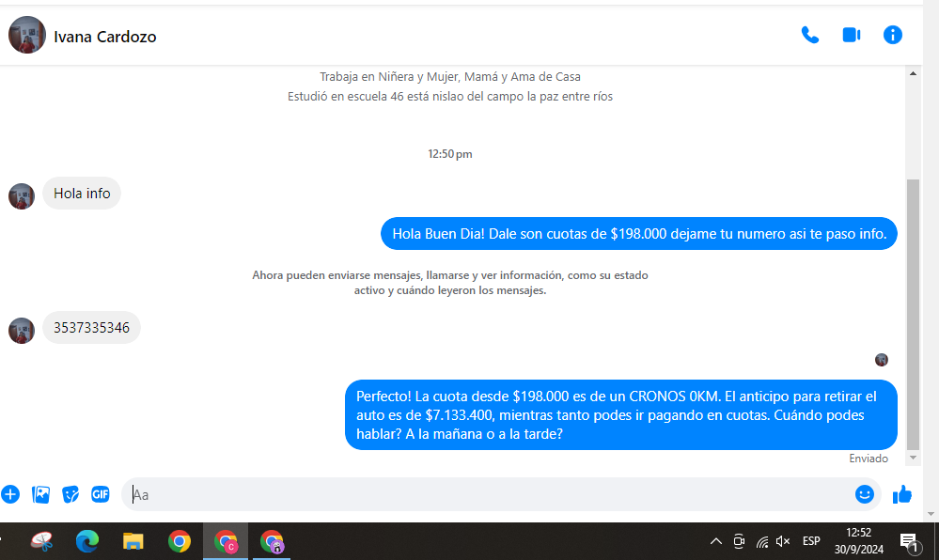The height and width of the screenshot is (560, 939).
Task: Click the Meet Now tray icon
Action: coord(739,541)
